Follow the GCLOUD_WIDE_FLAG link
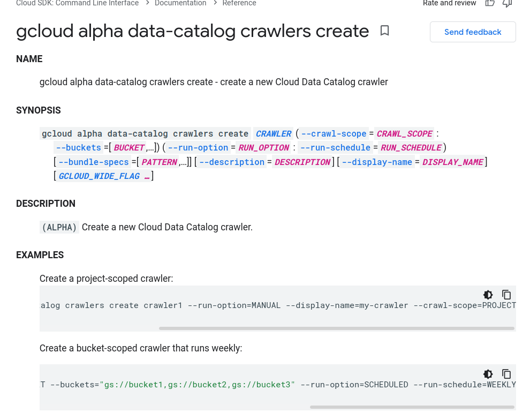The height and width of the screenshot is (420, 530). [104, 176]
